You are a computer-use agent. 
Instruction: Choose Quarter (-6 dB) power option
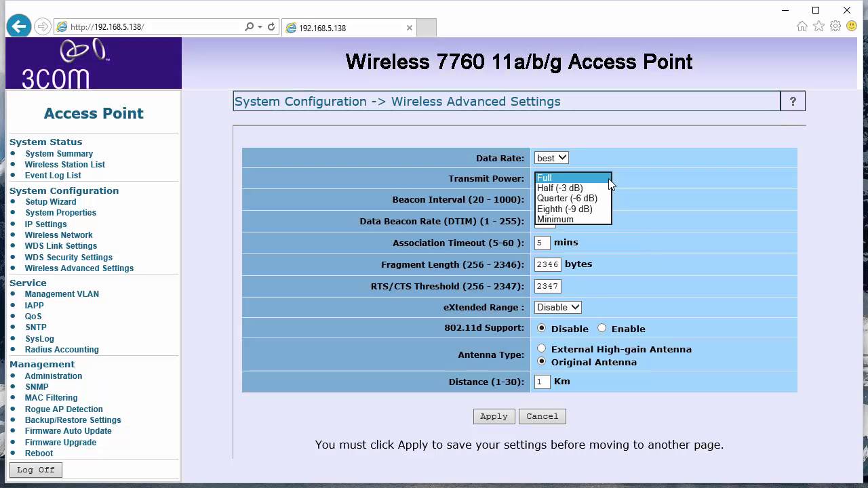[572, 199]
